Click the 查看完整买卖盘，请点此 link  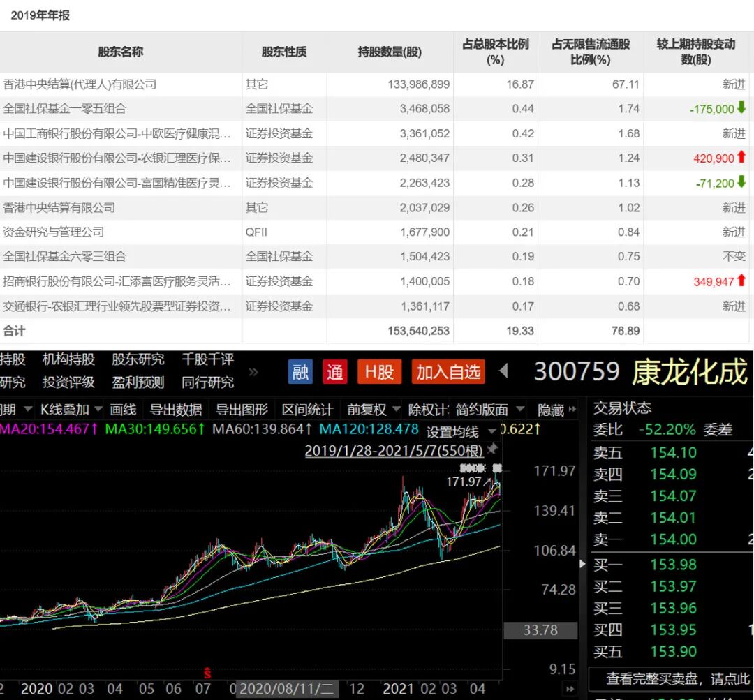pos(677,678)
